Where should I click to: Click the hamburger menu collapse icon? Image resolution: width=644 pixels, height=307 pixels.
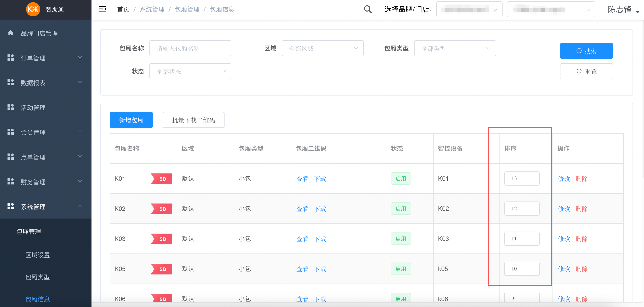[103, 9]
